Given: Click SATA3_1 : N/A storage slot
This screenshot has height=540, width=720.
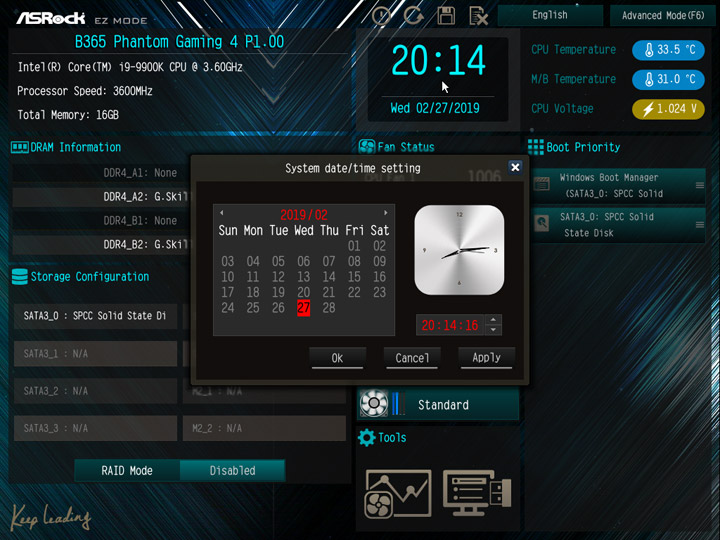Looking at the screenshot, I should coord(95,354).
